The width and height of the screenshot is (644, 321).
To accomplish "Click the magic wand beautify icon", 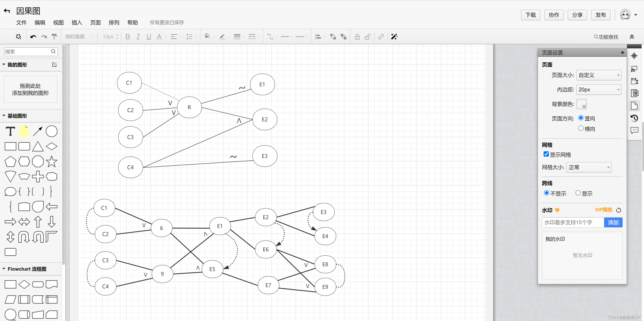I will (394, 37).
